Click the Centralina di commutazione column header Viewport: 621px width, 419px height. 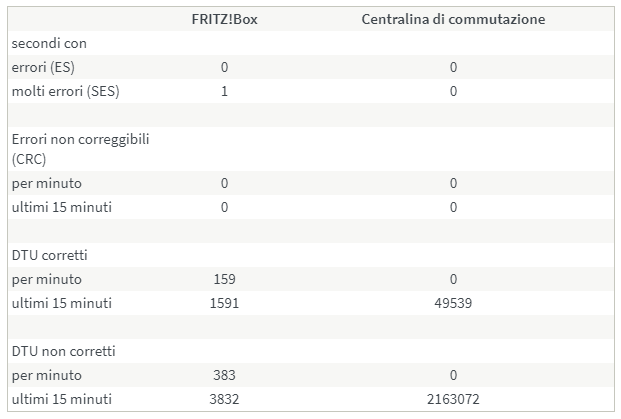pyautogui.click(x=453, y=20)
